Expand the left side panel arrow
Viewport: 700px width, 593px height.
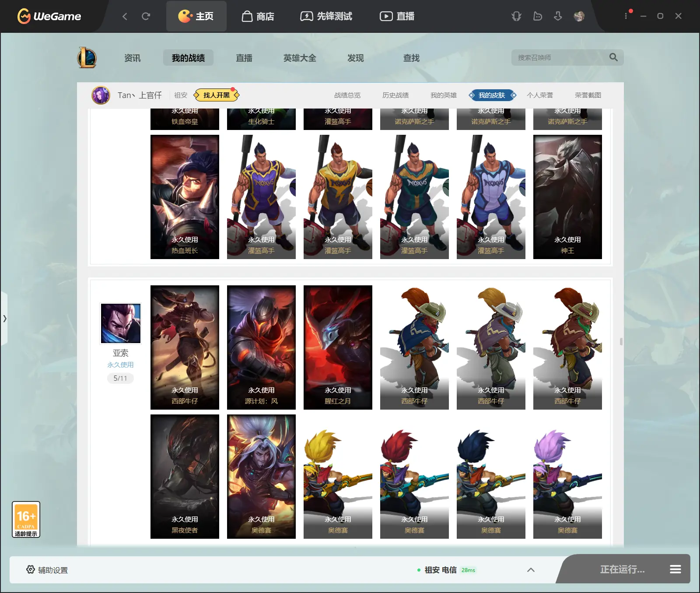pyautogui.click(x=4, y=318)
